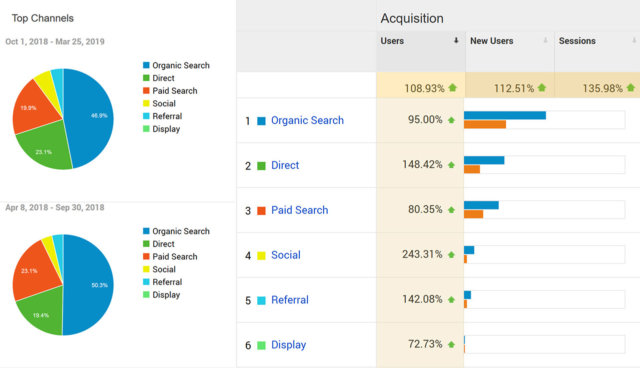Click Paid Search legend entry of the Apr 2018 chart
The height and width of the screenshot is (368, 640).
pos(170,256)
